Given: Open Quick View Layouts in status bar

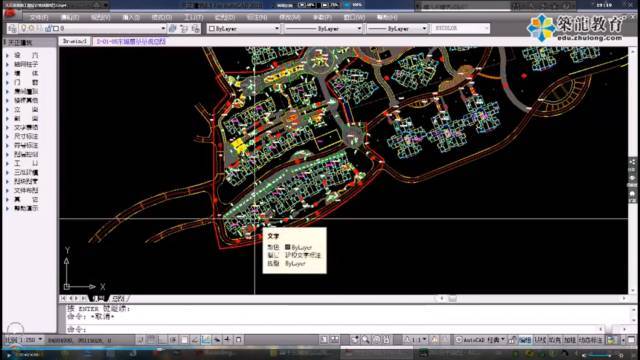Looking at the screenshot, I should (334, 340).
